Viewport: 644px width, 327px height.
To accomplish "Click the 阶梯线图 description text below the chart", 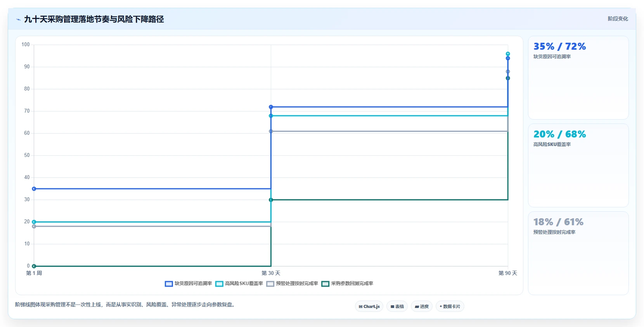I will (x=126, y=305).
